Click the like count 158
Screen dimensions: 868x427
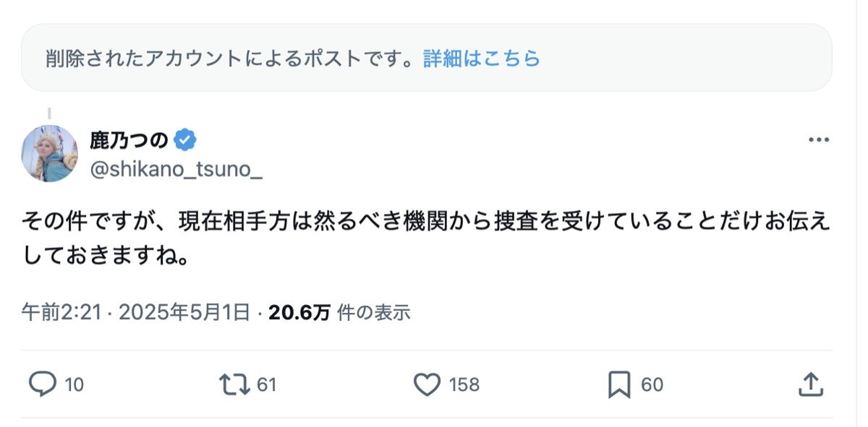pyautogui.click(x=464, y=385)
